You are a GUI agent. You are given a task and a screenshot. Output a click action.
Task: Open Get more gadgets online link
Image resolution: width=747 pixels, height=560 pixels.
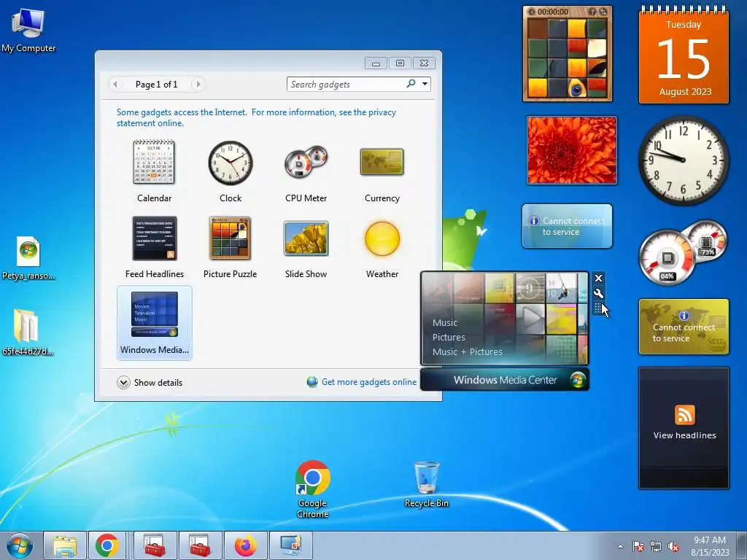click(x=368, y=382)
